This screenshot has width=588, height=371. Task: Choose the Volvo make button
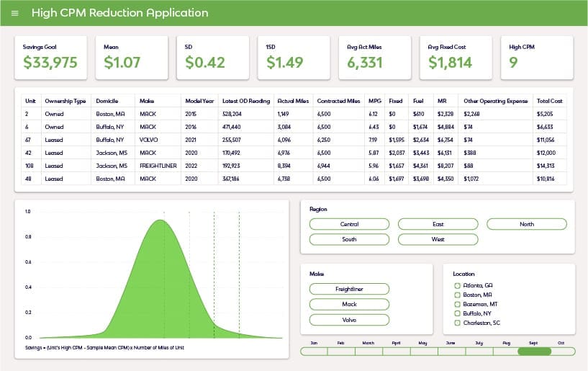(x=349, y=320)
